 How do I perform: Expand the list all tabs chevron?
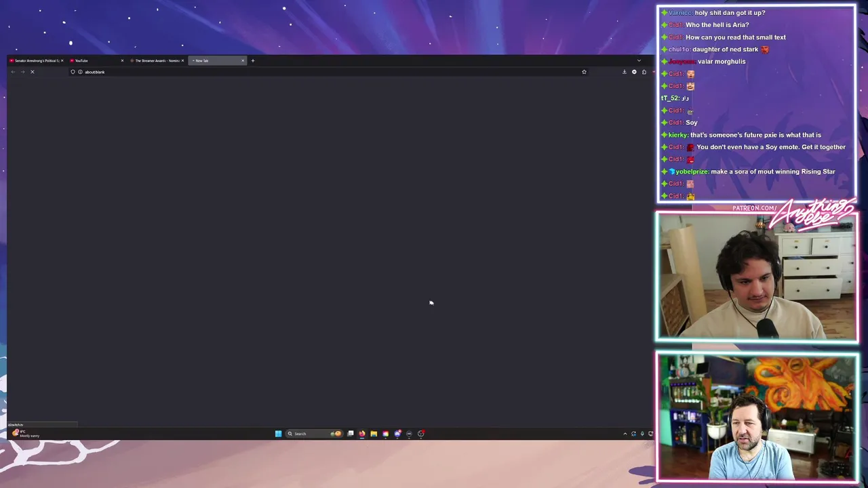pyautogui.click(x=639, y=60)
